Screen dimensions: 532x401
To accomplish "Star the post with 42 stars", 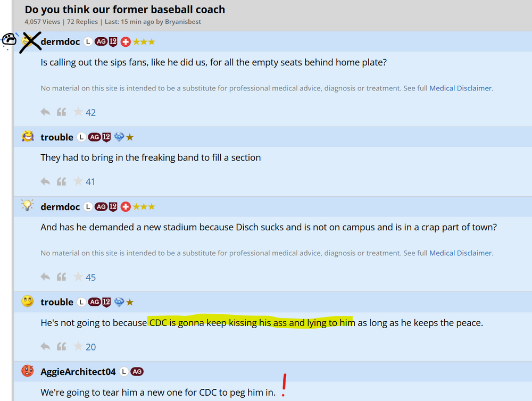I will click(x=78, y=112).
